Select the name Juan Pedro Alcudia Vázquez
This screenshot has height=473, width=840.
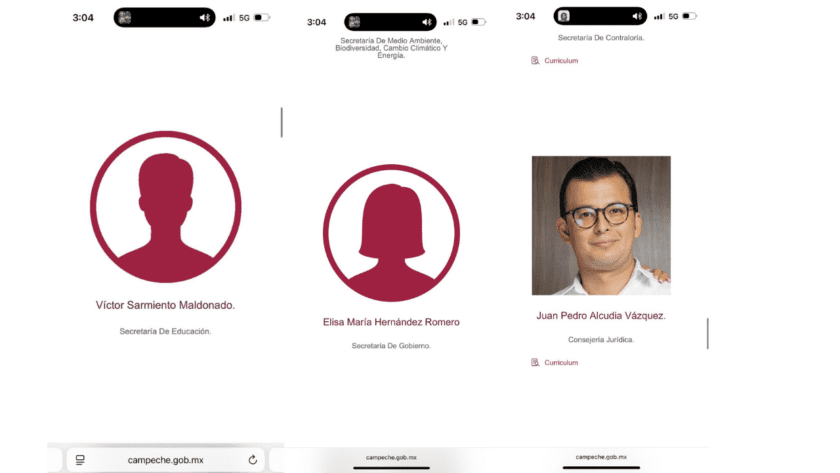(601, 316)
